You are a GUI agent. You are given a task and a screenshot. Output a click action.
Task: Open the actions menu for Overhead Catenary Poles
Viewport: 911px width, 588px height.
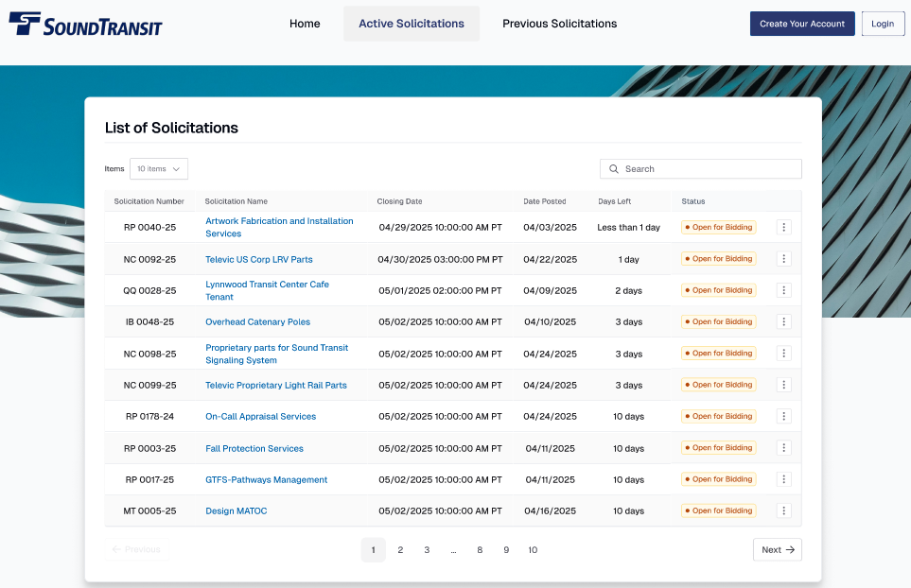tap(783, 321)
